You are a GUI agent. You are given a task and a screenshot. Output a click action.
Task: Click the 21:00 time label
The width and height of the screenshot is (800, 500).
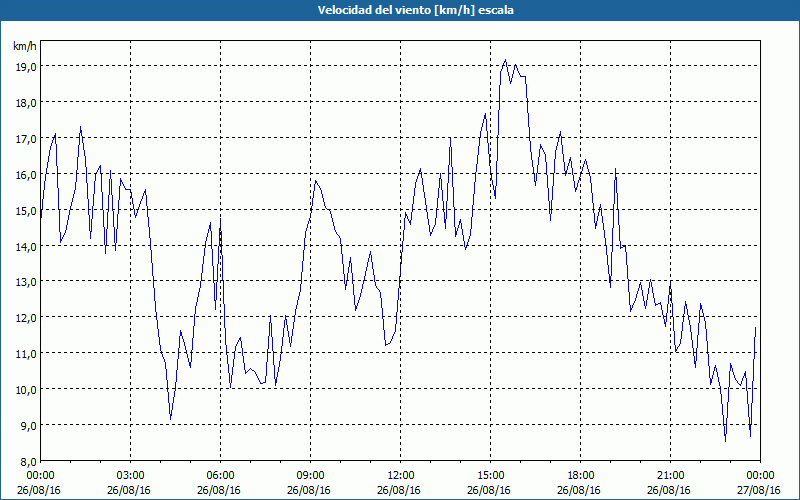pyautogui.click(x=670, y=475)
